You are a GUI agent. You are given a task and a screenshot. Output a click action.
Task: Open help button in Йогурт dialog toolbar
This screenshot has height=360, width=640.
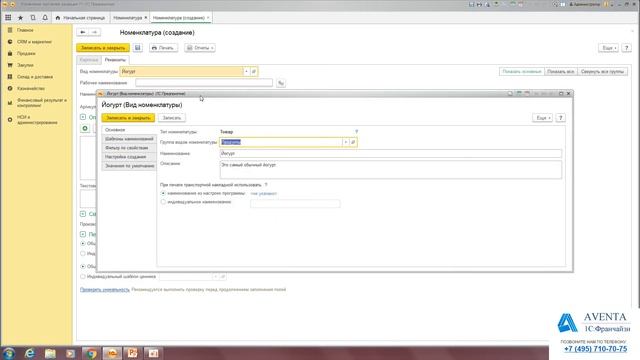tap(560, 118)
